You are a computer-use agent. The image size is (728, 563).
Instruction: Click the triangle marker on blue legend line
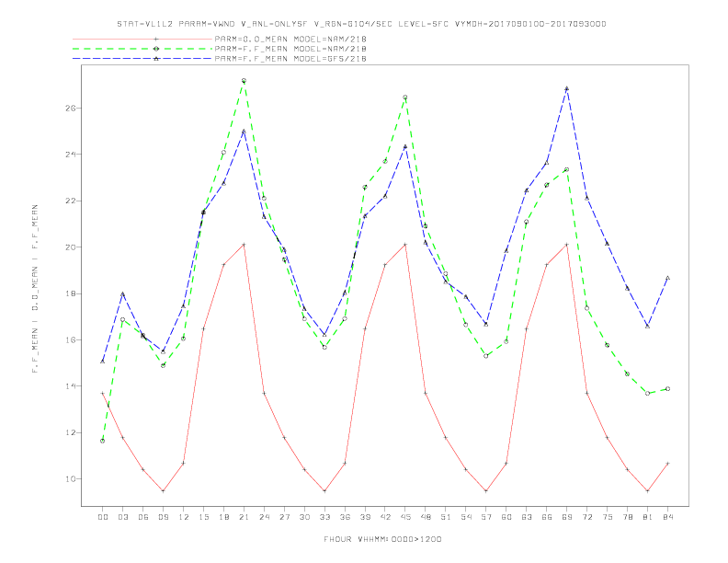coord(156,59)
